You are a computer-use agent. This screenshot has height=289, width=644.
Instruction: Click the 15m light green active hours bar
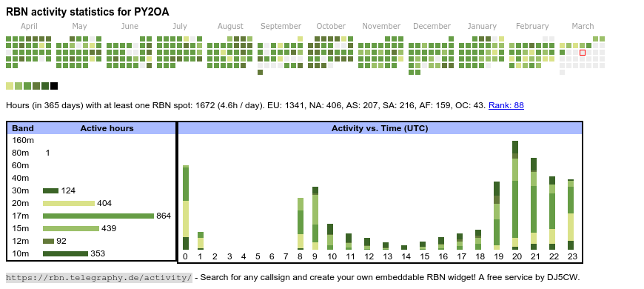tap(71, 228)
